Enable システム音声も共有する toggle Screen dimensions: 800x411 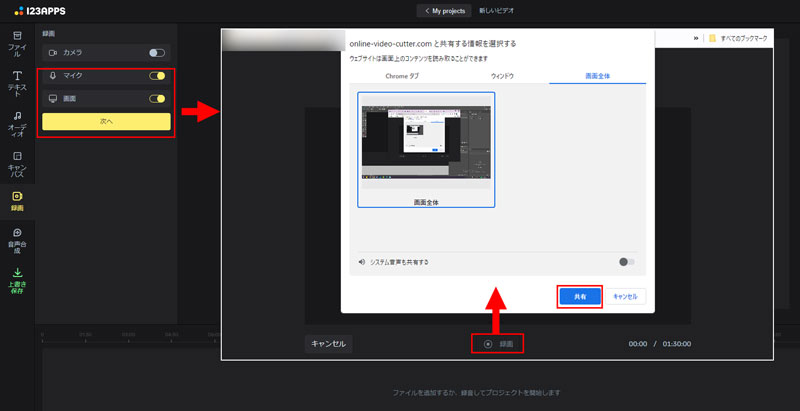click(x=627, y=262)
